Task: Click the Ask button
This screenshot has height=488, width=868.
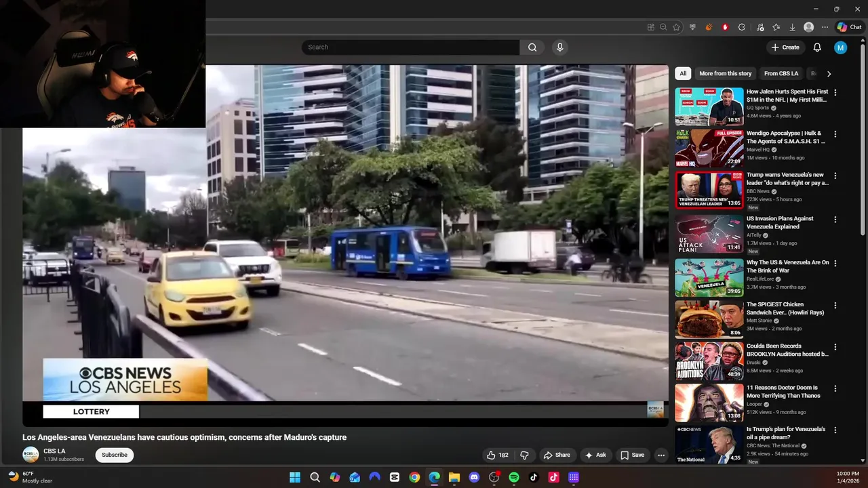Action: (595, 455)
